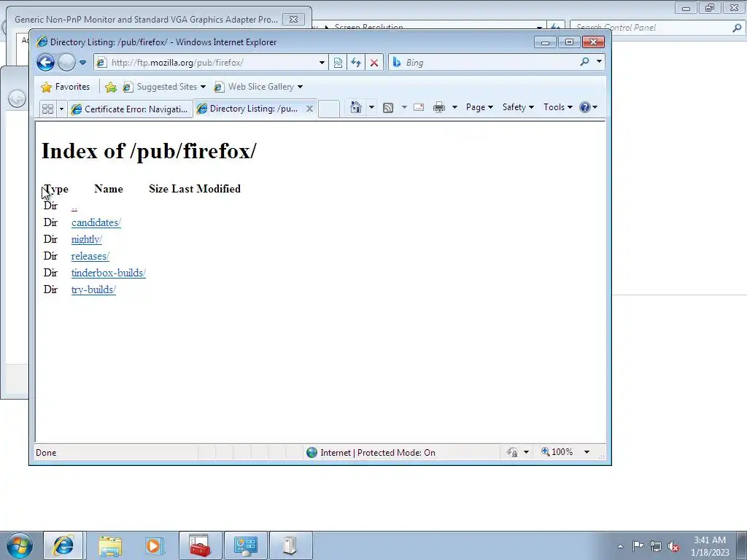Click the red toolbox taskbar icon

[200, 545]
